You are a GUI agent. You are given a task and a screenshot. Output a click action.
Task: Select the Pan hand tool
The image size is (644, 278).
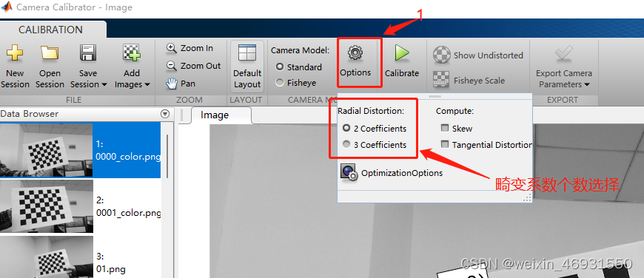172,84
